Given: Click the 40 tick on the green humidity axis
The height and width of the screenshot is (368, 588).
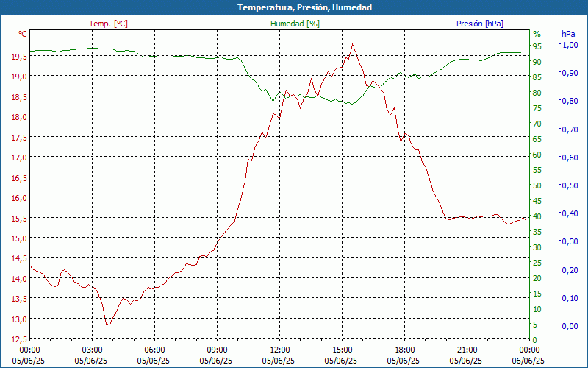Looking at the screenshot, I should (537, 216).
